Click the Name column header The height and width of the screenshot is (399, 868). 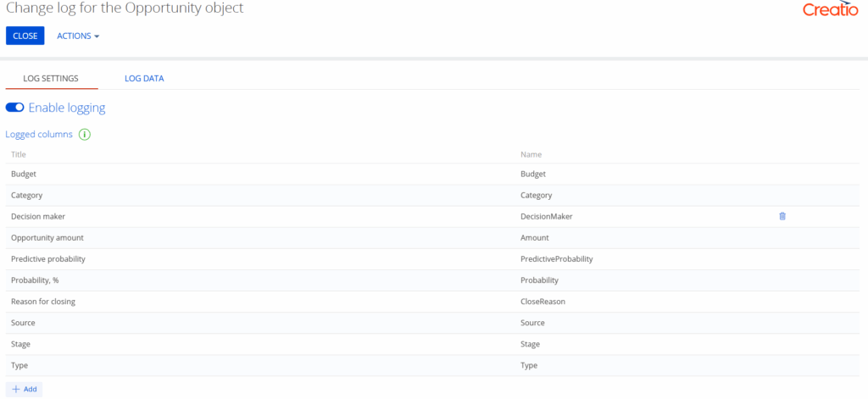[531, 154]
